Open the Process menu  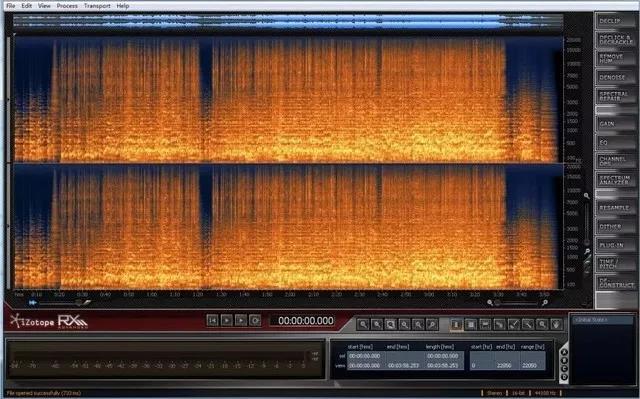[x=67, y=6]
